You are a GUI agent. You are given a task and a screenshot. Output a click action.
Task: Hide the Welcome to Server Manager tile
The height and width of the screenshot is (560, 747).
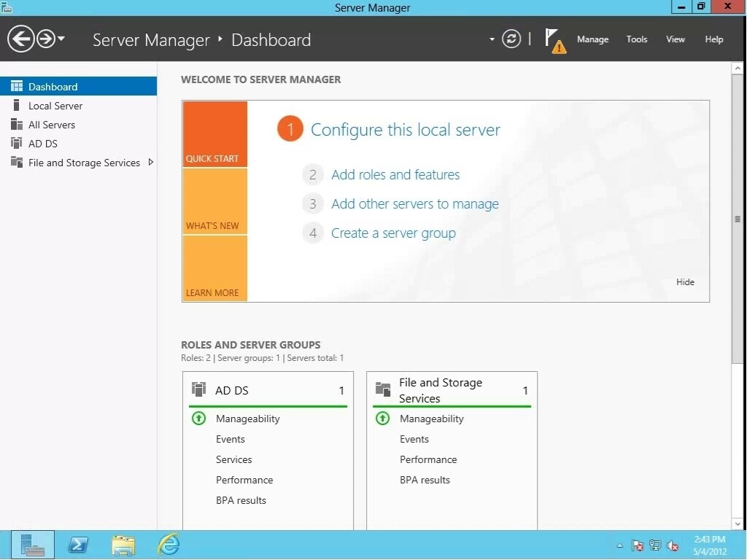pyautogui.click(x=684, y=282)
